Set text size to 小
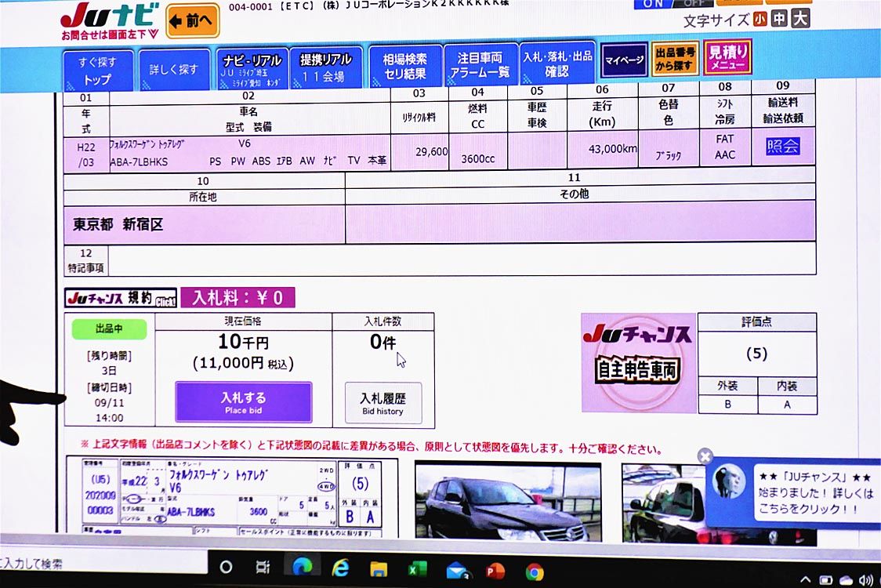 760,20
